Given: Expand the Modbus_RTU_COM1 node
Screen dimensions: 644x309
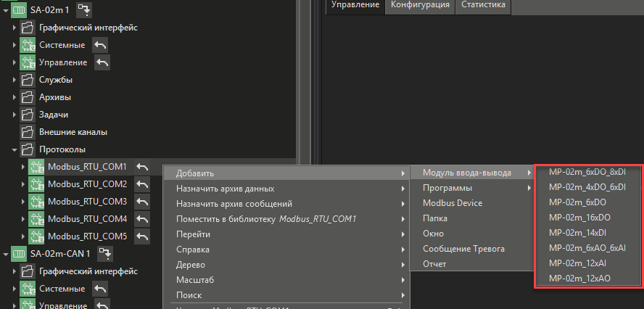Looking at the screenshot, I should point(23,167).
